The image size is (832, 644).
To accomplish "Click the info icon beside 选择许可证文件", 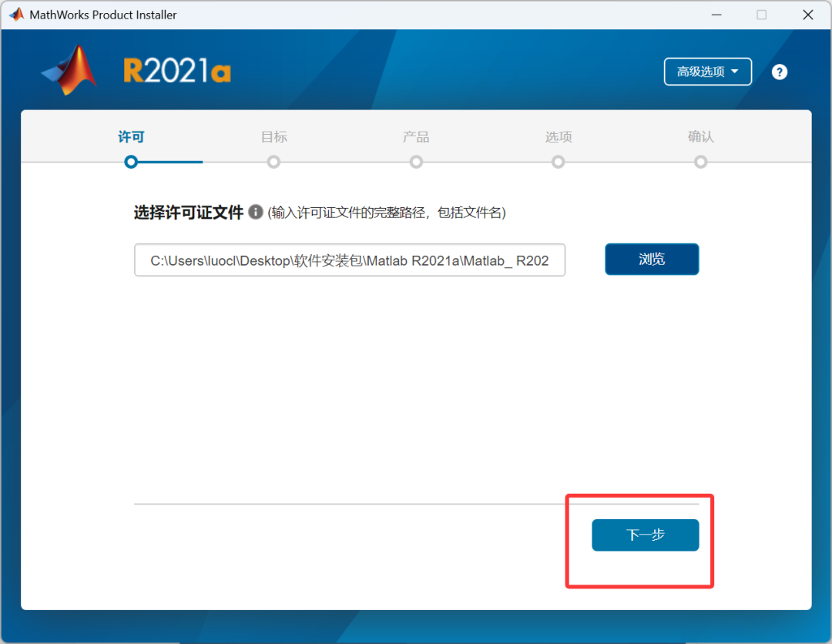I will point(256,212).
